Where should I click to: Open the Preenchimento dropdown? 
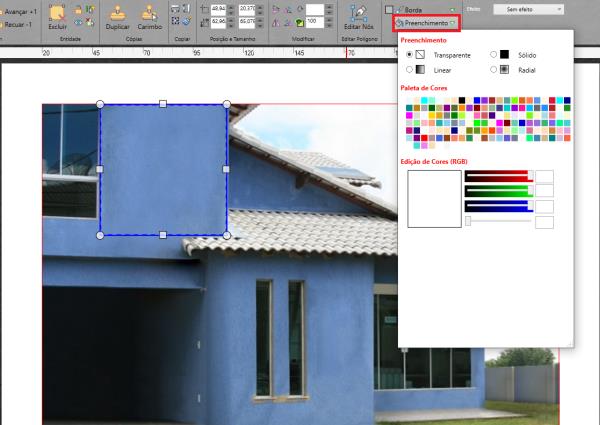pyautogui.click(x=425, y=21)
